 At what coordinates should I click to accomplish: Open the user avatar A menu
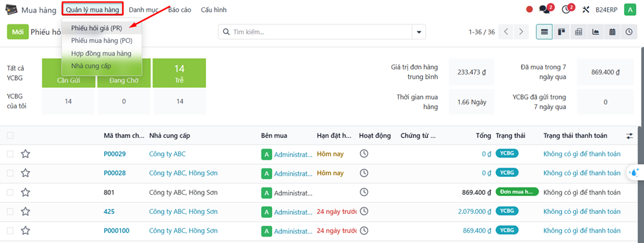(x=629, y=9)
